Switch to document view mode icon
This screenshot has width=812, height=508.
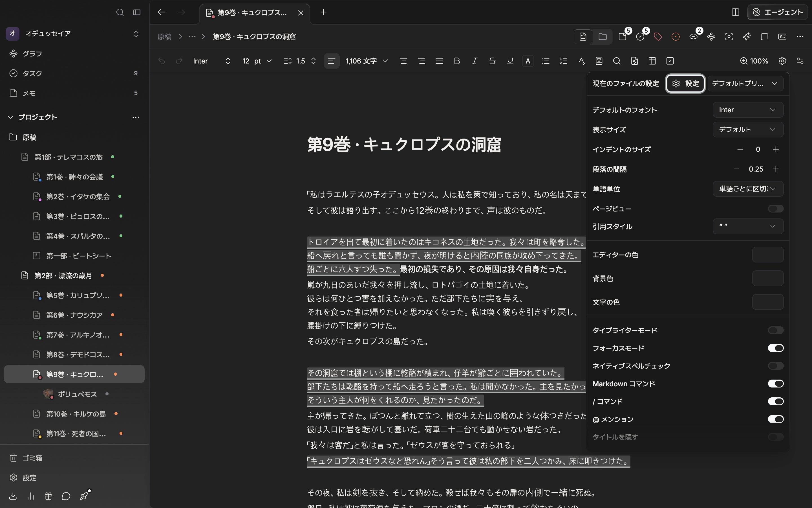583,37
